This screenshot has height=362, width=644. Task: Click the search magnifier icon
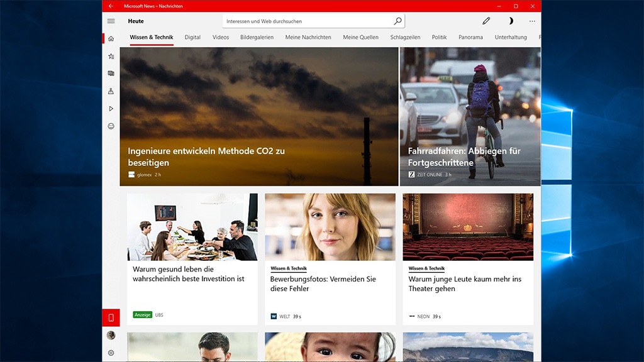[x=397, y=21]
